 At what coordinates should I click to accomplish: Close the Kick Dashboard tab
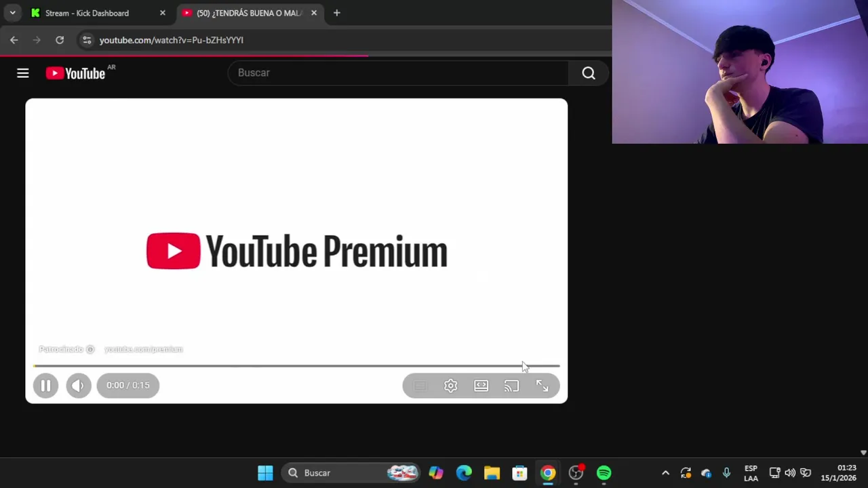[162, 13]
